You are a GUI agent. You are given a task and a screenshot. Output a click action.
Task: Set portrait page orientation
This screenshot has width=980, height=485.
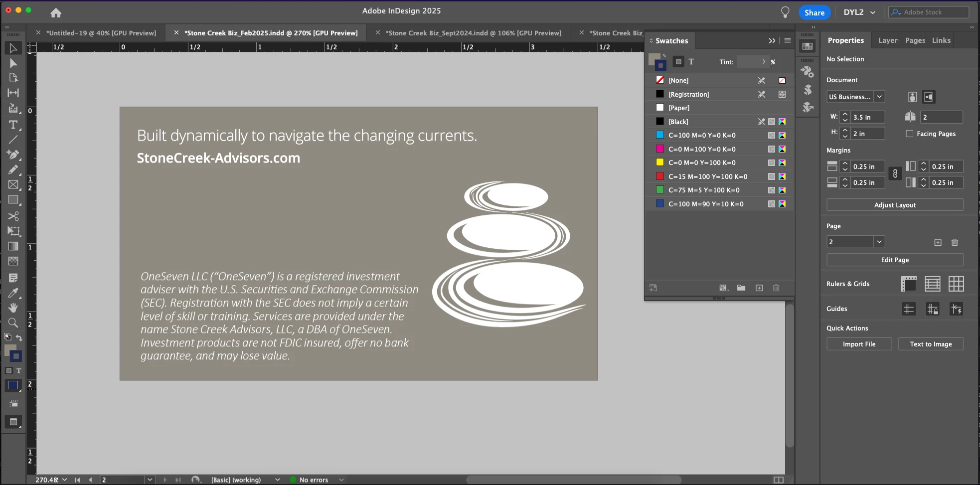(912, 97)
